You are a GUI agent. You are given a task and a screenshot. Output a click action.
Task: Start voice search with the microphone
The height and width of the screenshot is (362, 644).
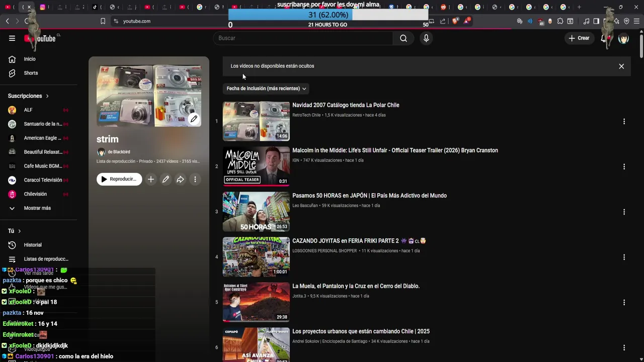pos(426,38)
